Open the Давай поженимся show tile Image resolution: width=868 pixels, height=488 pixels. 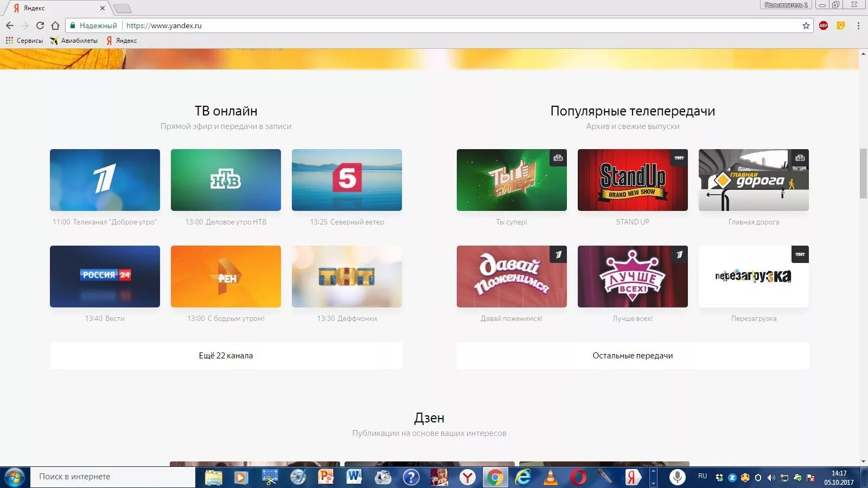point(512,277)
